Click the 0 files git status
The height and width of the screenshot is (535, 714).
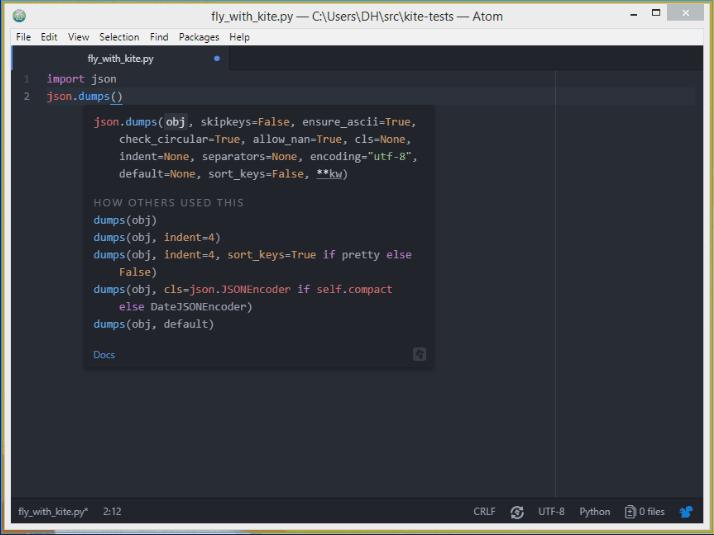pyautogui.click(x=651, y=511)
